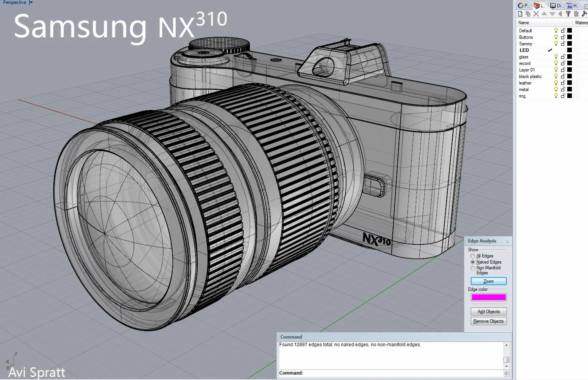Viewport: 588px width, 380px height.
Task: Select the All Edges radio option
Action: 473,256
